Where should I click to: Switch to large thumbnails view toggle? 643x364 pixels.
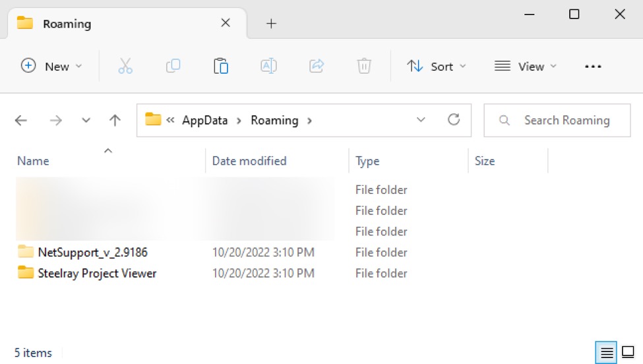coord(628,353)
